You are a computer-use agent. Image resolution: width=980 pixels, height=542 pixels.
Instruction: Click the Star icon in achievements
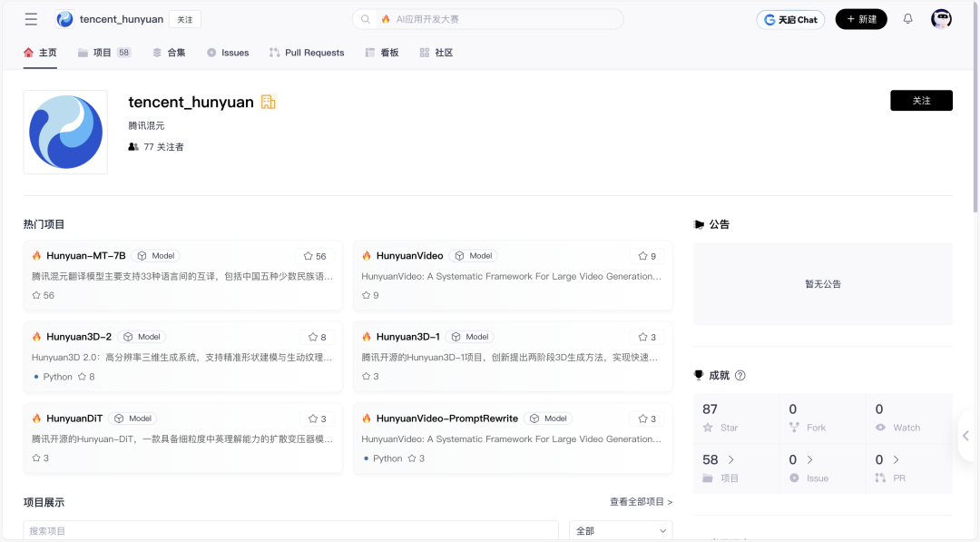(x=708, y=428)
